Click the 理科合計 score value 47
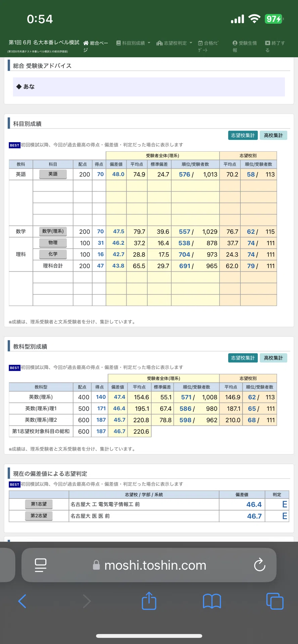The image size is (298, 644). [x=100, y=266]
